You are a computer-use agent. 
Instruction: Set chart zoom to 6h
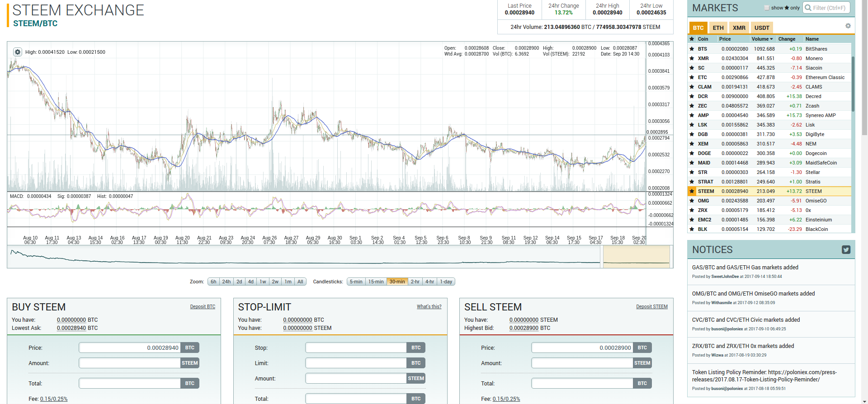213,282
